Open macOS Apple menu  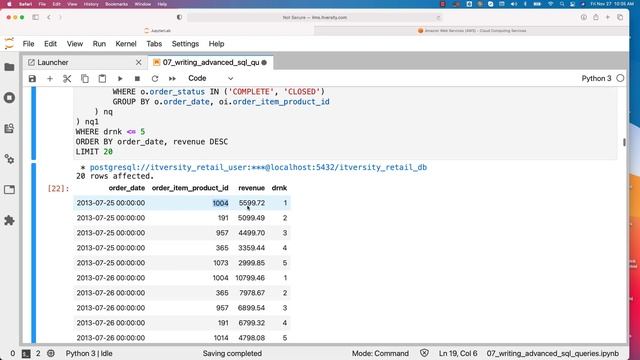click(9, 4)
